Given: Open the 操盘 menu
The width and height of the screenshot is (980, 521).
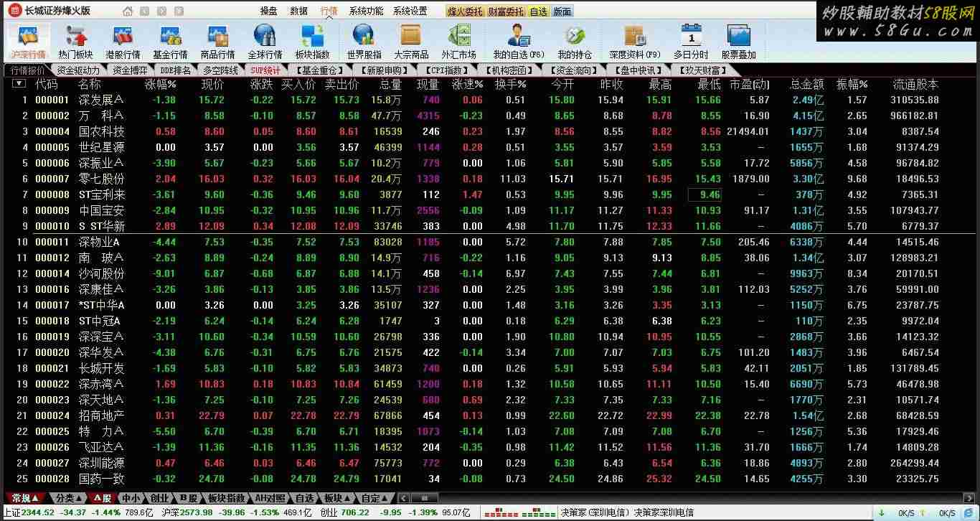Looking at the screenshot, I should 268,11.
